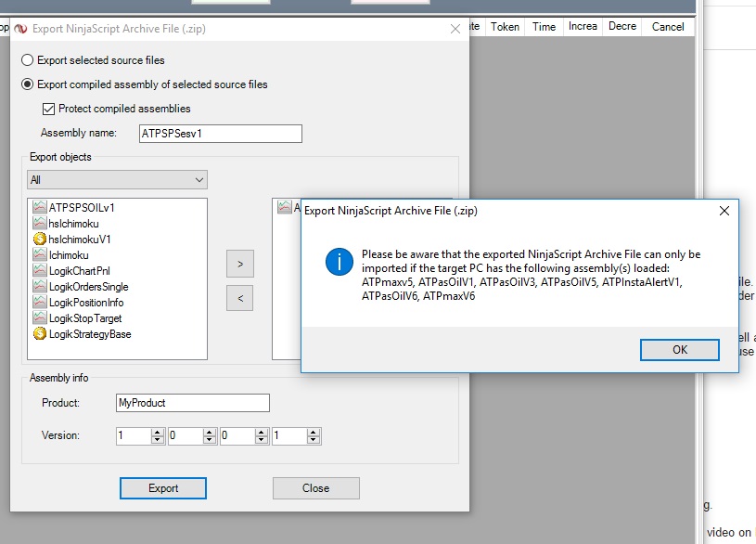
Task: Click the hsIchimokuV1 strategy coin icon
Action: coord(40,239)
